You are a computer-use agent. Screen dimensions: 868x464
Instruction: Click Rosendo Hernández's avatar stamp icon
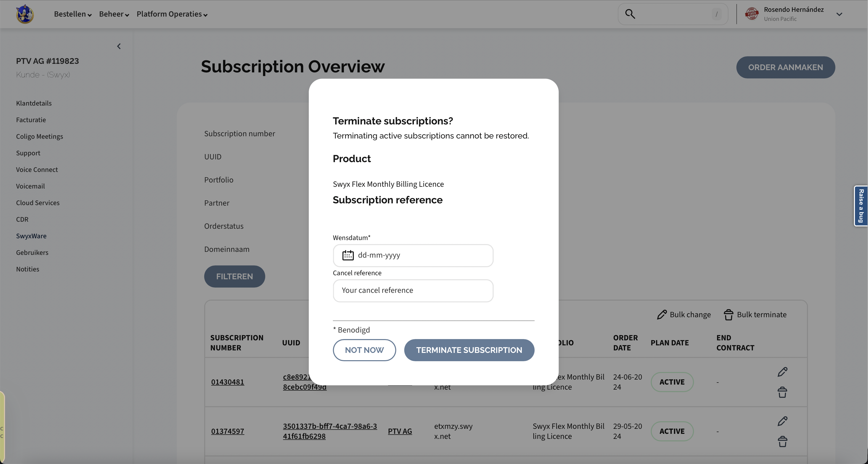[x=752, y=14]
